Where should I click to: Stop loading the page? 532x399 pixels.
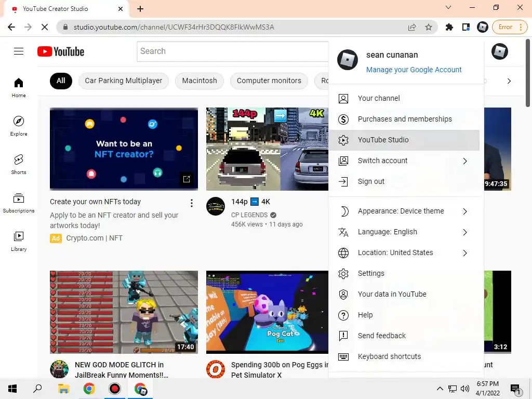click(45, 27)
